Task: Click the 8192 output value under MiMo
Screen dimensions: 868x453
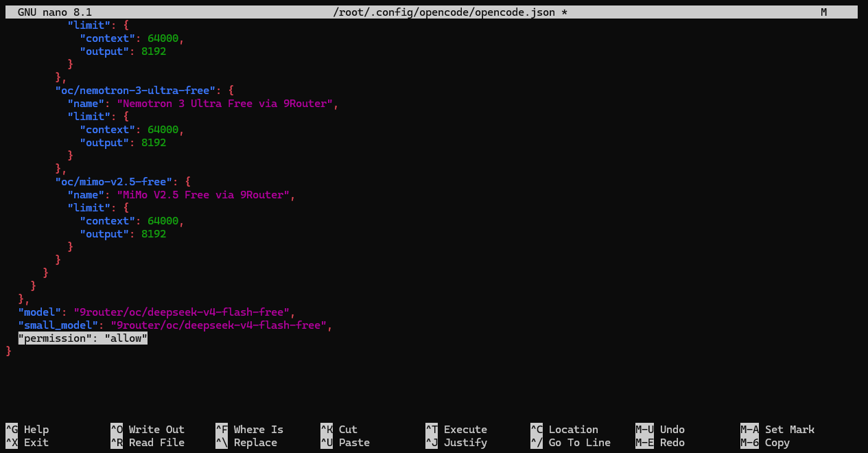Action: 154,234
